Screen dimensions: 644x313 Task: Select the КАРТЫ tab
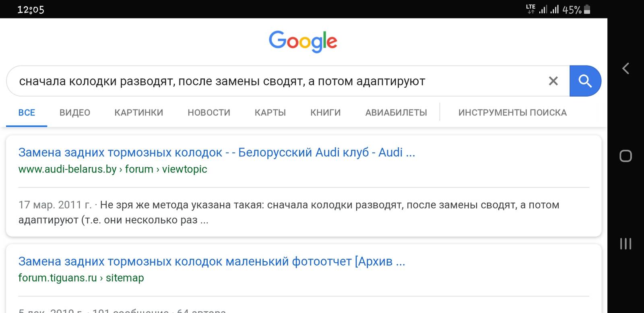[x=270, y=113]
